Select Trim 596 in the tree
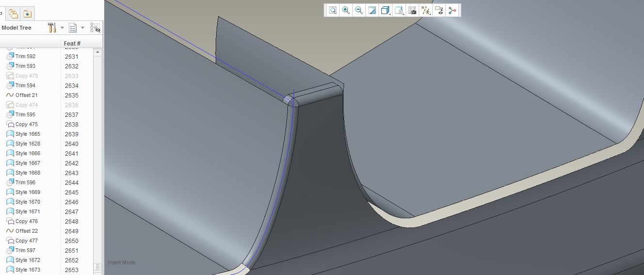This screenshot has height=275, width=644. click(x=25, y=182)
